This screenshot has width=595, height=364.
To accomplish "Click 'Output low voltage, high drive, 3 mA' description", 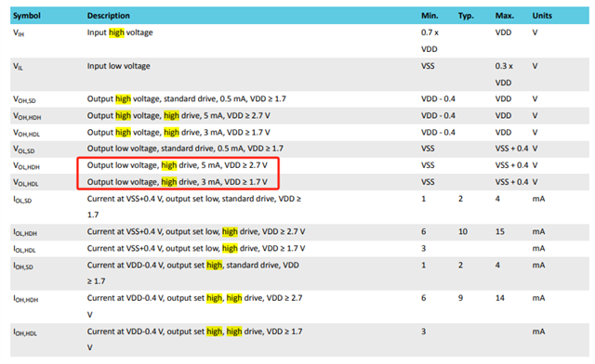I will pos(178,182).
